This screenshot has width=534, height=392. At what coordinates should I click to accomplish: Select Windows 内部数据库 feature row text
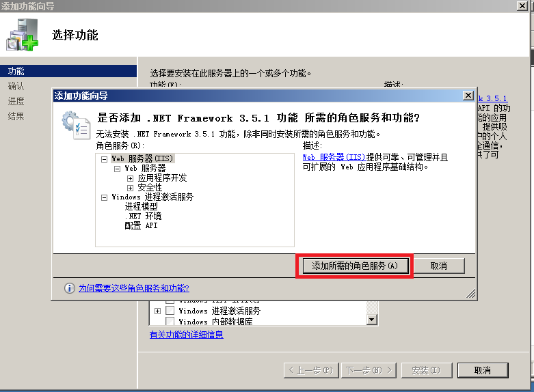(215, 322)
